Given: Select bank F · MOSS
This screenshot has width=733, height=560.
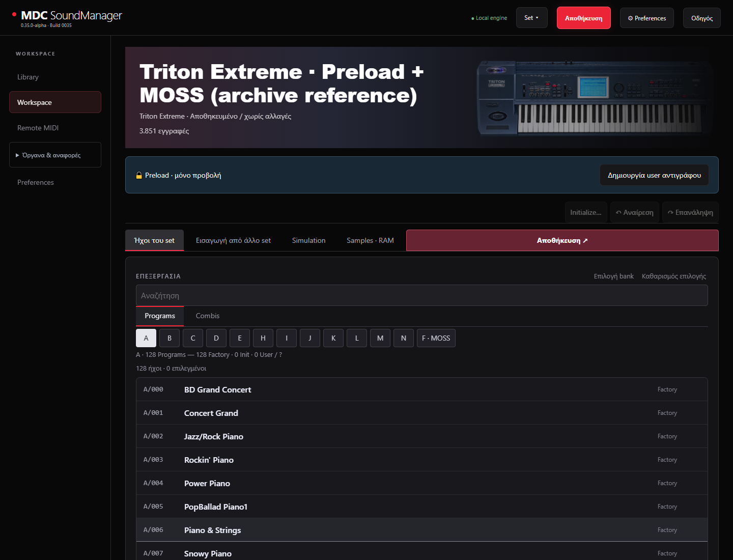Looking at the screenshot, I should pyautogui.click(x=436, y=338).
